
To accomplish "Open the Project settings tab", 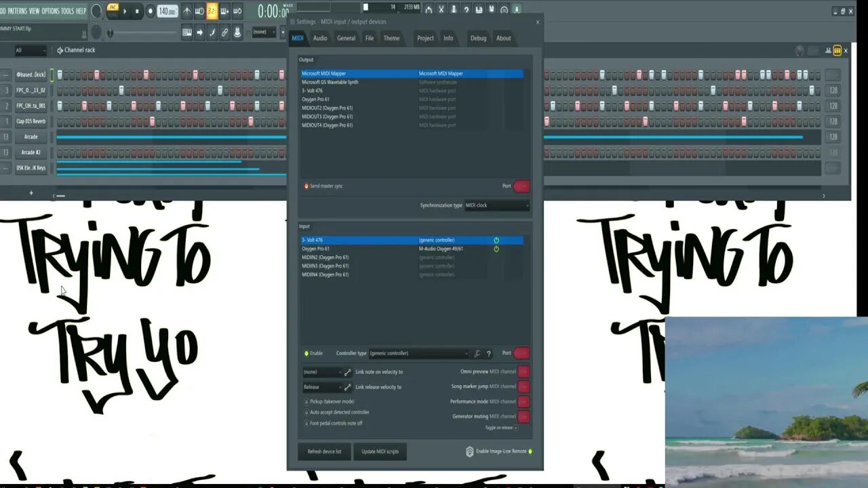I will [425, 38].
